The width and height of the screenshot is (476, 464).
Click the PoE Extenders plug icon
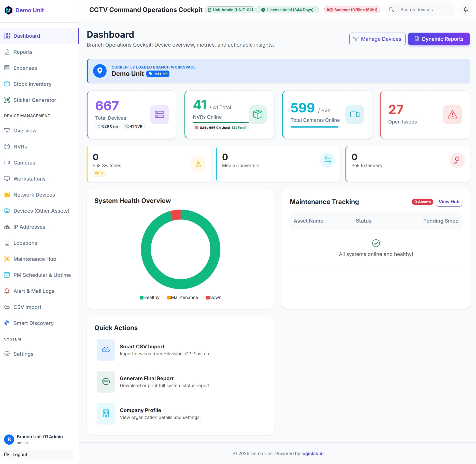tap(457, 160)
